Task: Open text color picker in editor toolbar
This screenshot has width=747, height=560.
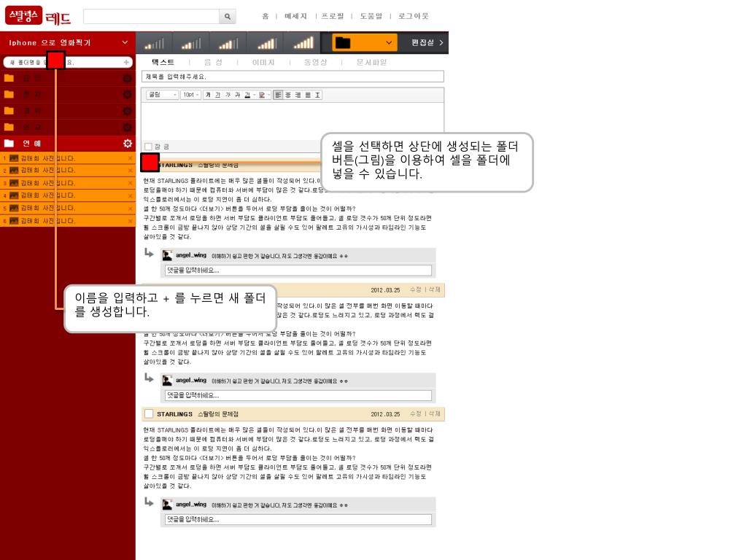Action: coord(249,95)
